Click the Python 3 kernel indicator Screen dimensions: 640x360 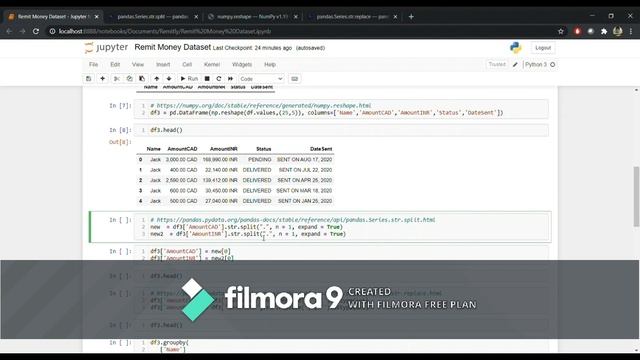540,64
